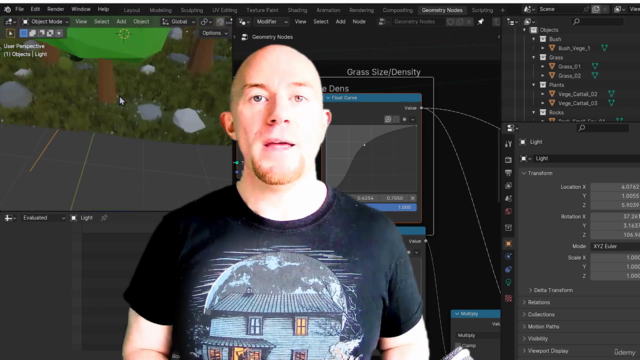
Task: Open the Scene properties tab icon
Action: (x=508, y=198)
